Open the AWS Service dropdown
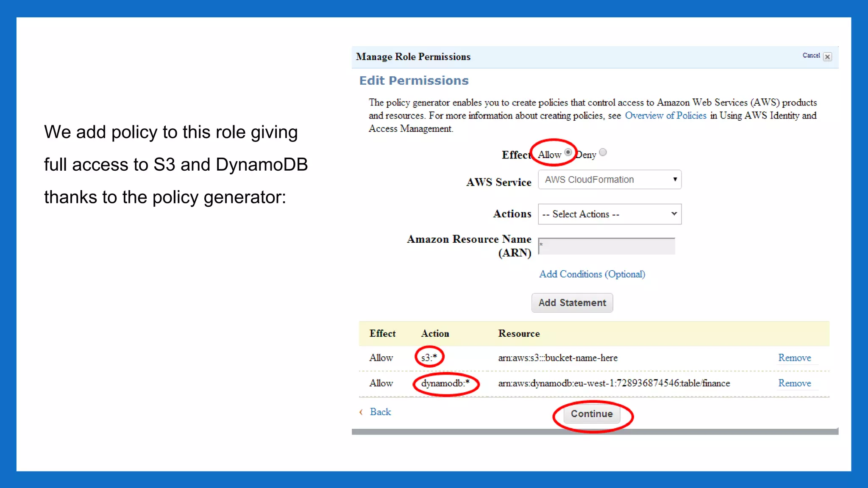Screen dimensions: 868x488 609,180
